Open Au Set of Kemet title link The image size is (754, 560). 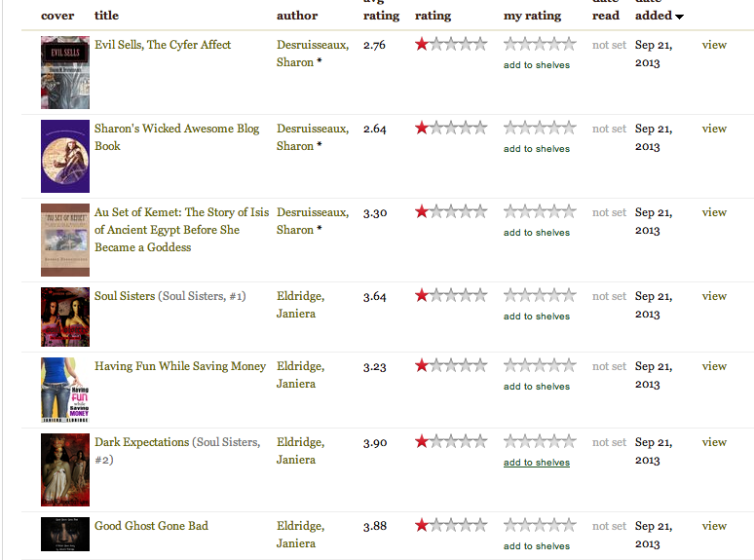tap(181, 230)
